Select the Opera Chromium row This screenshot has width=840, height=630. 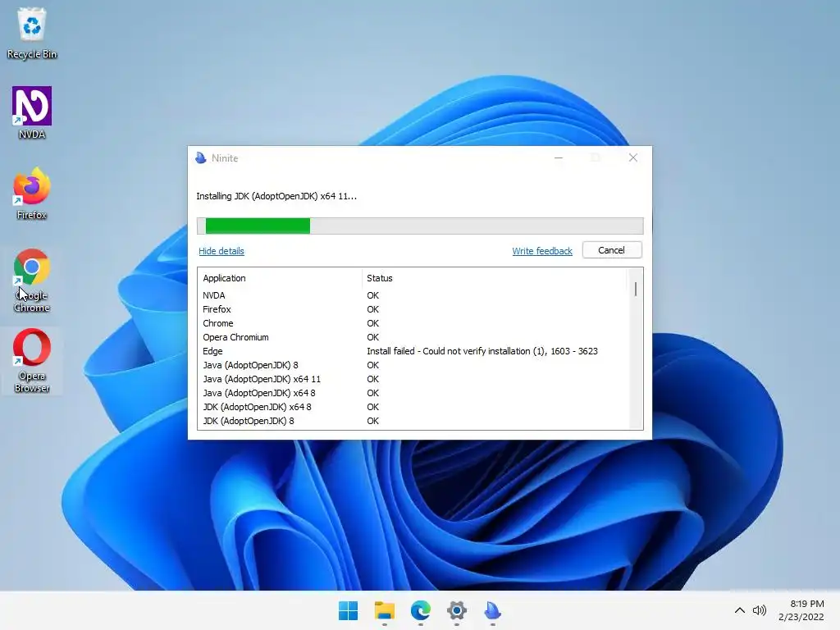click(x=413, y=337)
